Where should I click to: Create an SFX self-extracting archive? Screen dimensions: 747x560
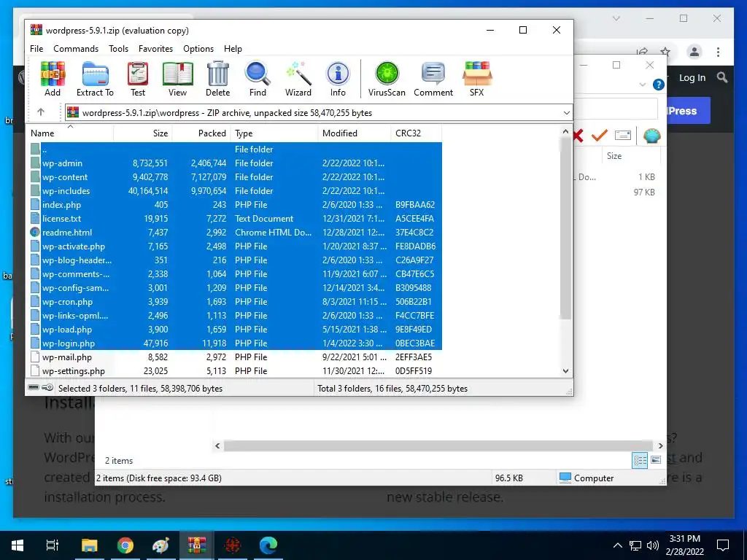point(477,79)
